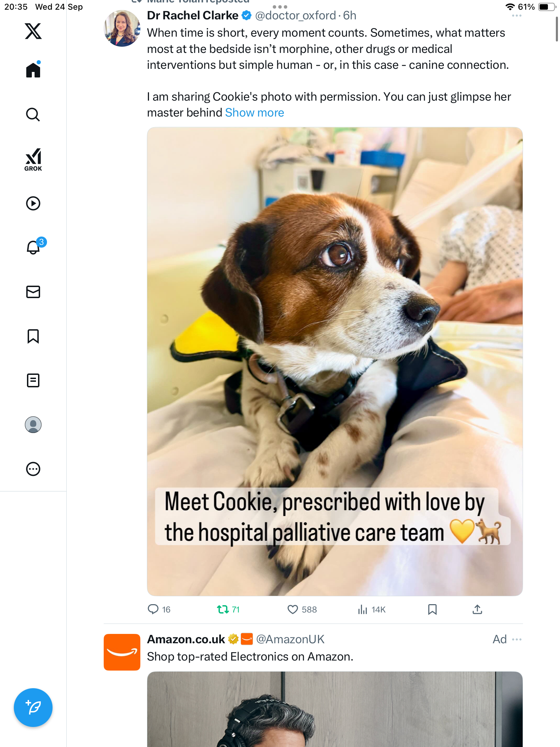
Task: Undo repost on post with 71 reposts
Action: coord(223,609)
